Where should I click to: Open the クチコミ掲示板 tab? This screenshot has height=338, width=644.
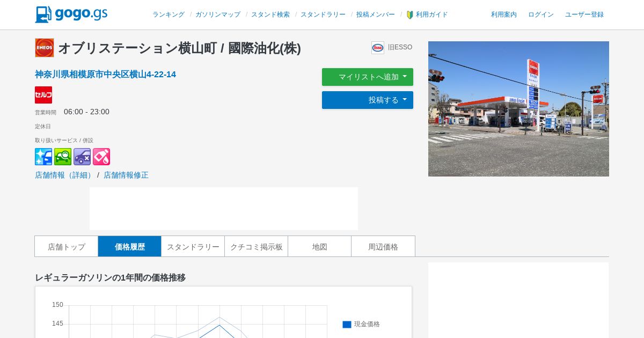[257, 246]
